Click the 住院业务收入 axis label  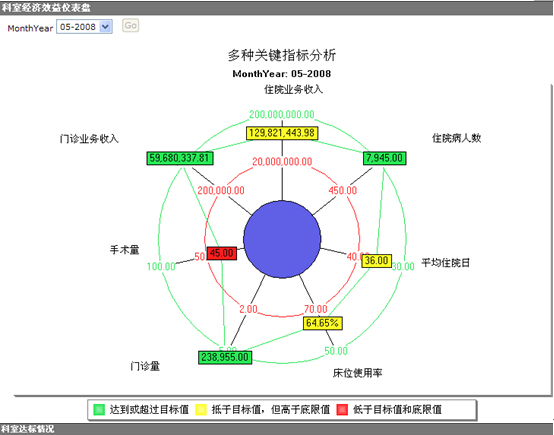tap(294, 89)
